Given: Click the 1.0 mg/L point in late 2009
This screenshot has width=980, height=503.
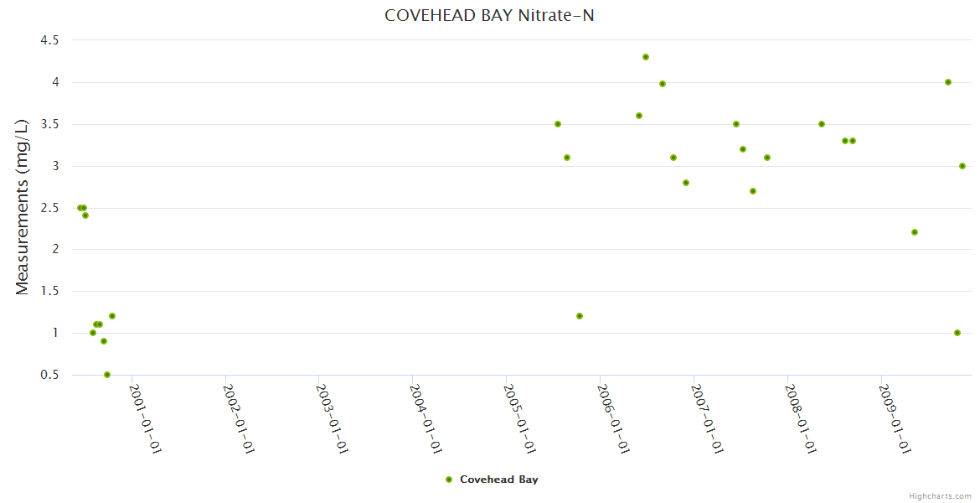Looking at the screenshot, I should 957,333.
